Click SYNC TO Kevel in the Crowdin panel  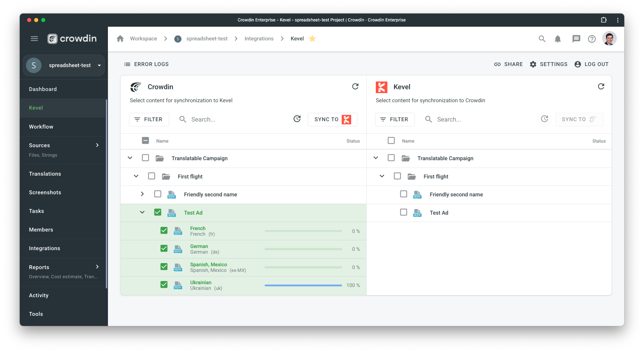click(333, 119)
